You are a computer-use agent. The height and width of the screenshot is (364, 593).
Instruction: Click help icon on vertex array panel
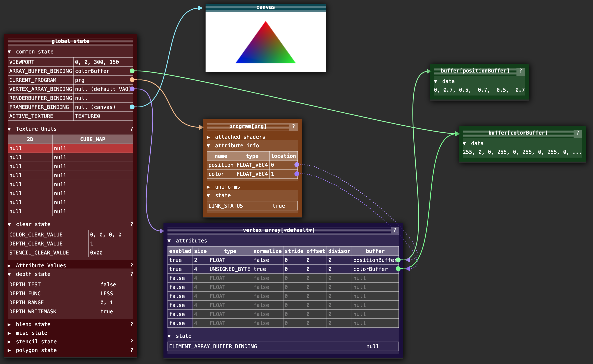point(394,230)
